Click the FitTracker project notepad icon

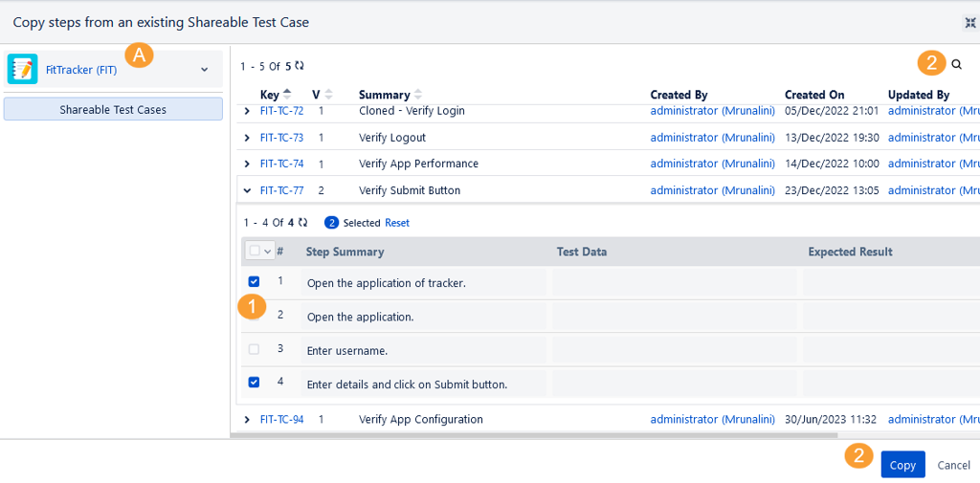22,70
